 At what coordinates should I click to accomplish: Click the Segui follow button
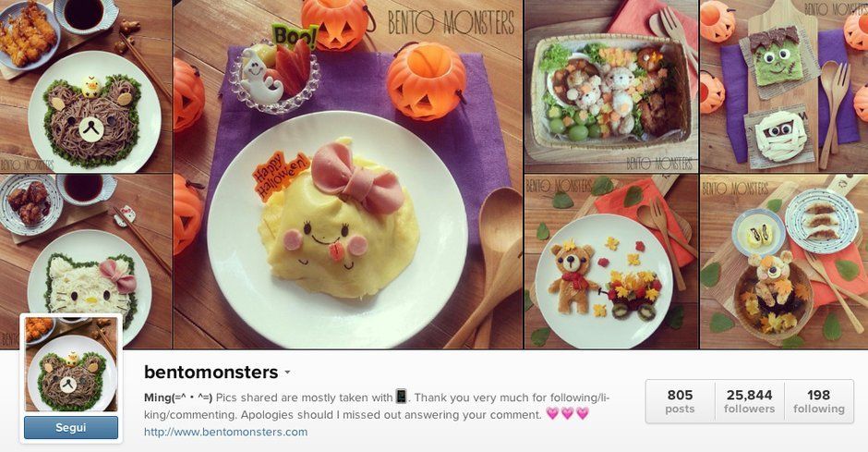click(71, 428)
